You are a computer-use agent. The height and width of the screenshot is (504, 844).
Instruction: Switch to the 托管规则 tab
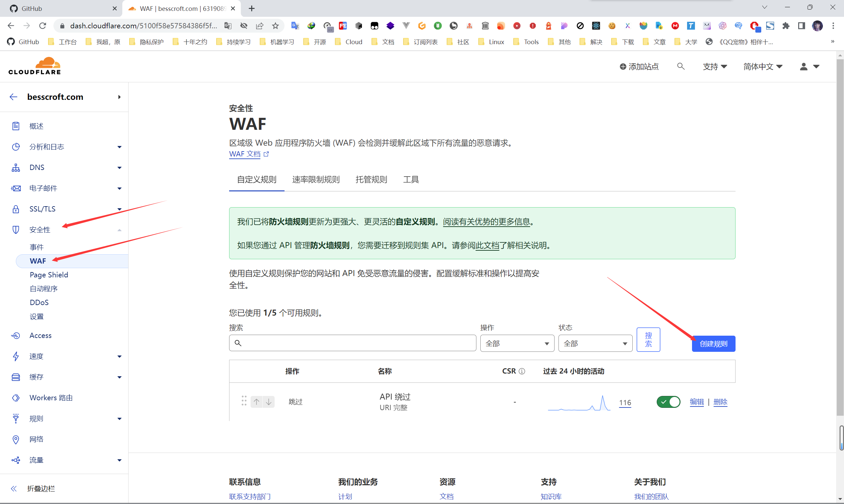pos(371,179)
